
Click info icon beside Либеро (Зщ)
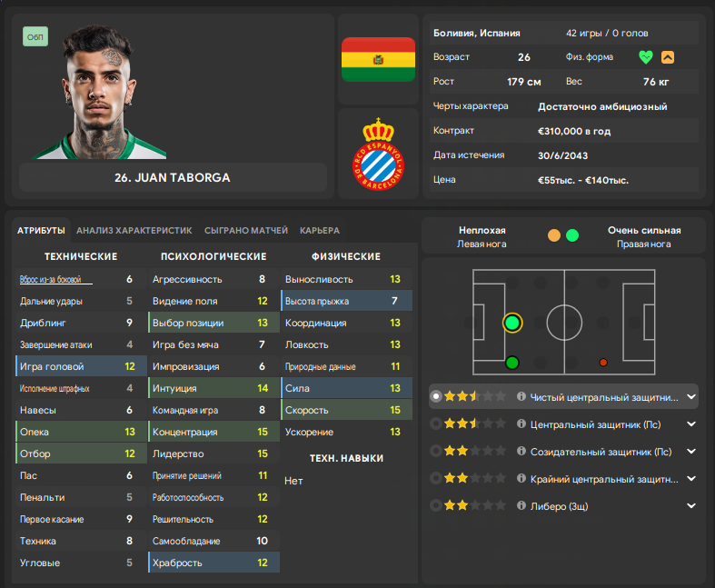pos(521,505)
